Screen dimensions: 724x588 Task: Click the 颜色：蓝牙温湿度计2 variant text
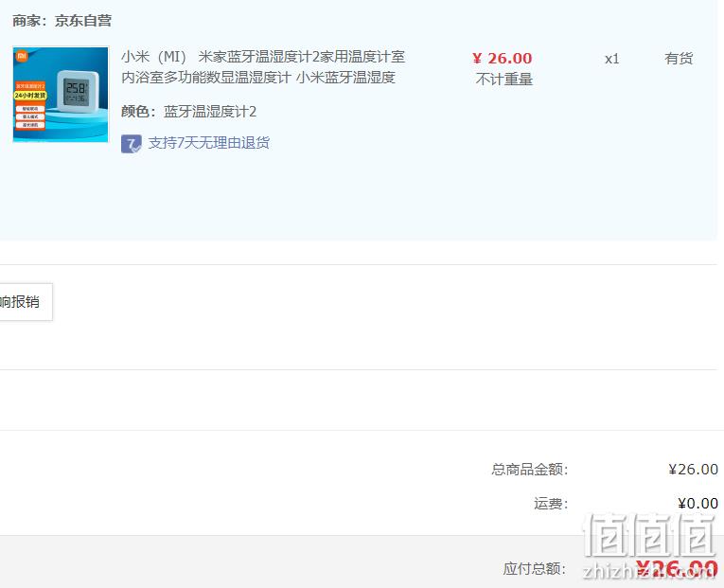[188, 112]
